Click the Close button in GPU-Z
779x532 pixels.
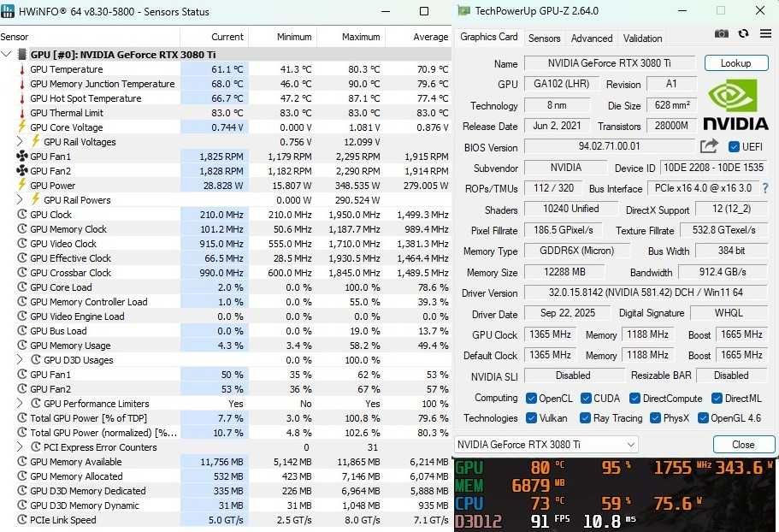click(x=743, y=445)
